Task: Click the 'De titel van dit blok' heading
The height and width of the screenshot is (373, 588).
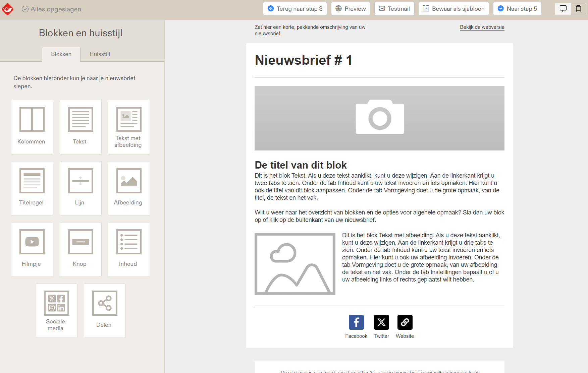Action: coord(301,165)
